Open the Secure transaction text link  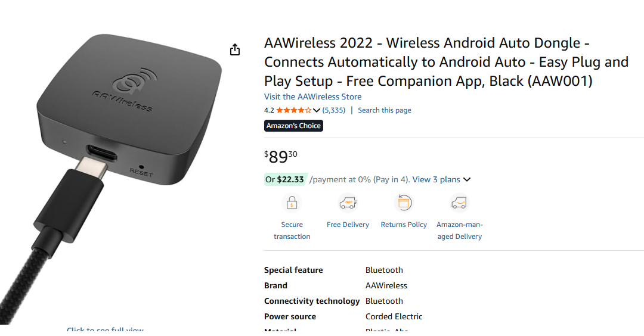coord(292,231)
